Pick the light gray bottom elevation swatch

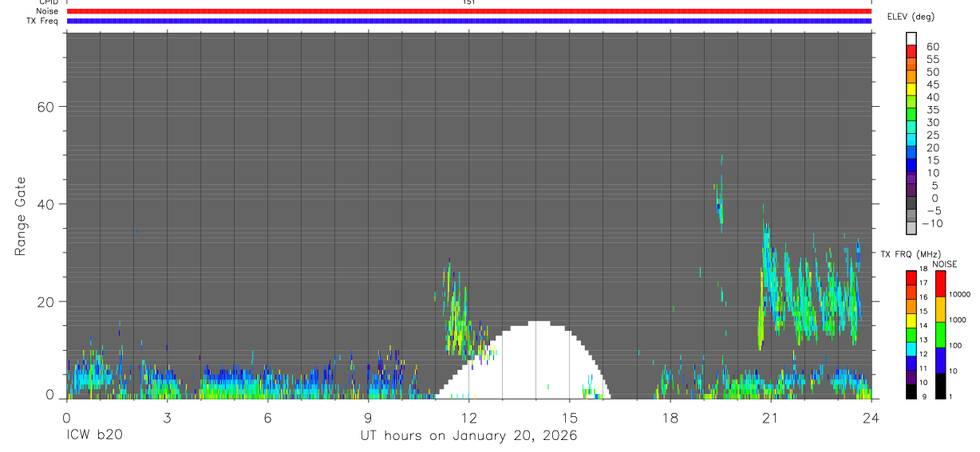coord(911,228)
